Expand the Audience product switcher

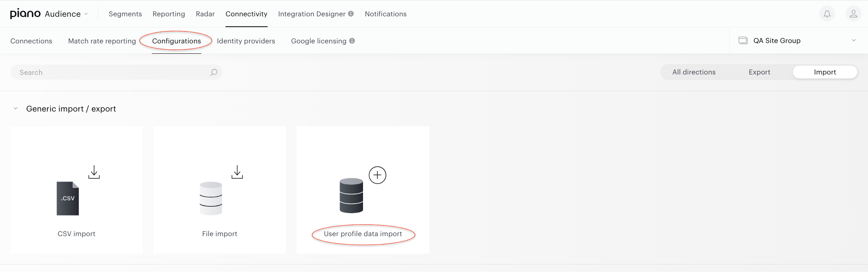[x=66, y=14]
